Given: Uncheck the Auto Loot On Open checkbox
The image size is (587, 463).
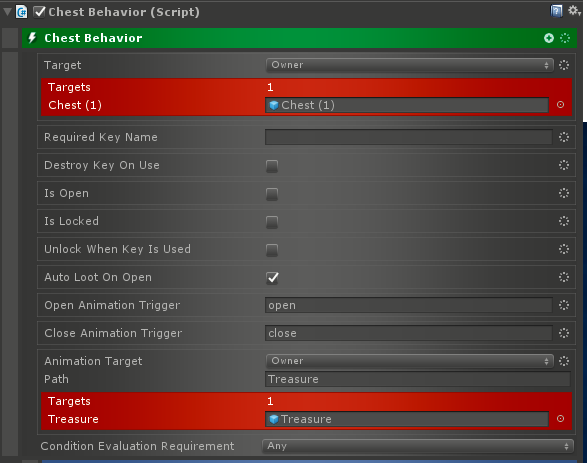Looking at the screenshot, I should pyautogui.click(x=272, y=278).
